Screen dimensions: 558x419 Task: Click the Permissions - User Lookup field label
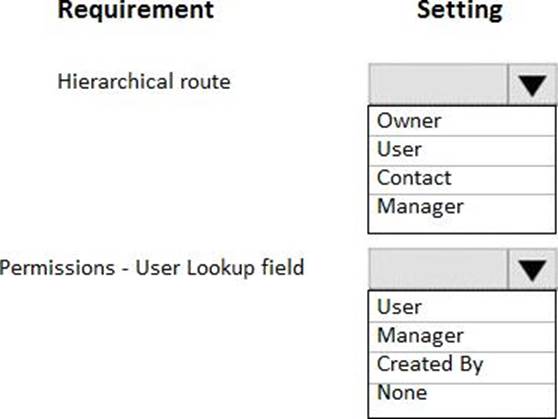tap(152, 268)
